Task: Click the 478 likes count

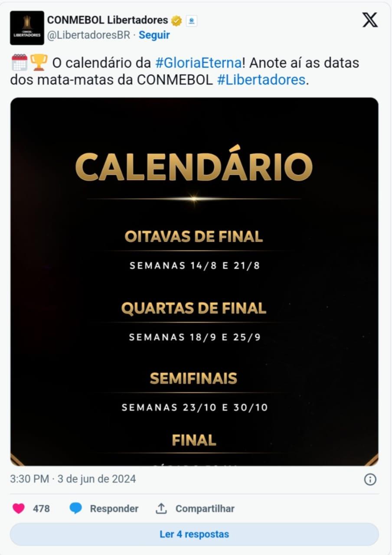Action: (x=41, y=509)
